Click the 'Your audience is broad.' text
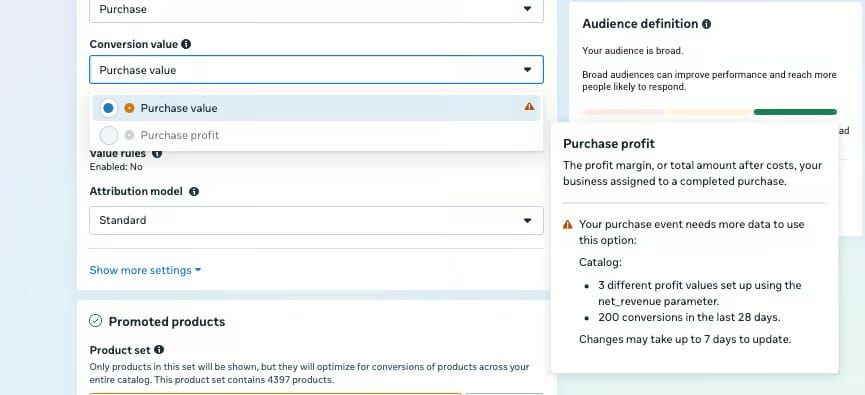Screen dimensions: 865x395 633,51
